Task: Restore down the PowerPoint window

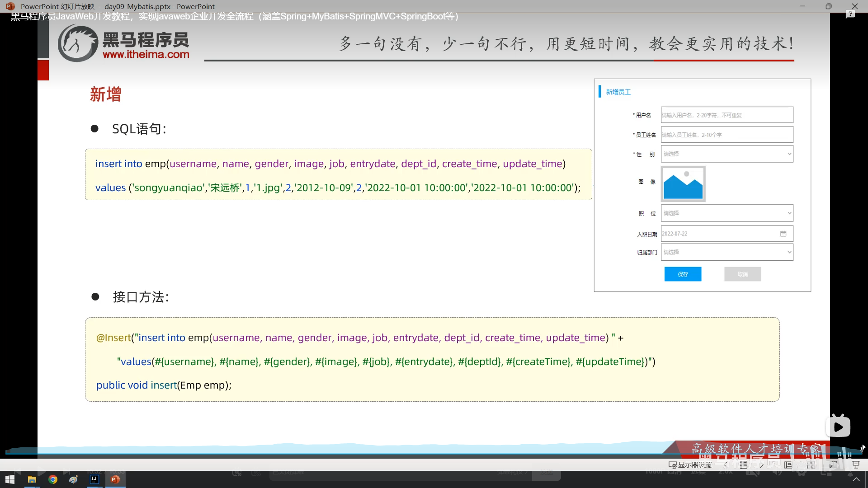Action: point(828,6)
